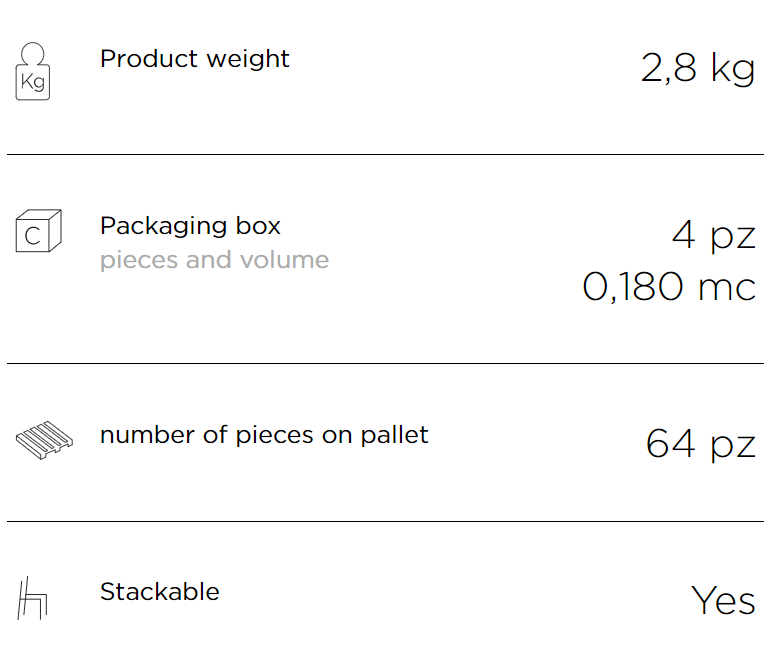The image size is (778, 662).
Task: Select the Yes stackable value
Action: click(x=723, y=600)
